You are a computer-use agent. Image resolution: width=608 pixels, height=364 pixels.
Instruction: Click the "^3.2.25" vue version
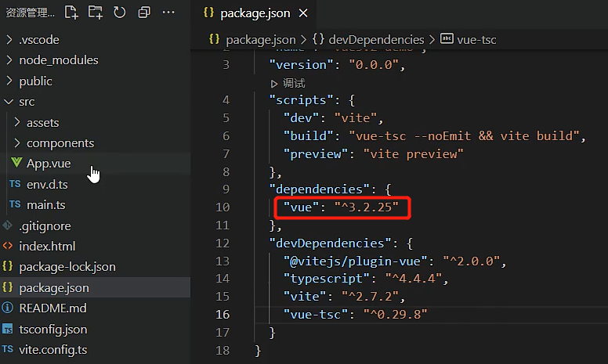pyautogui.click(x=367, y=207)
